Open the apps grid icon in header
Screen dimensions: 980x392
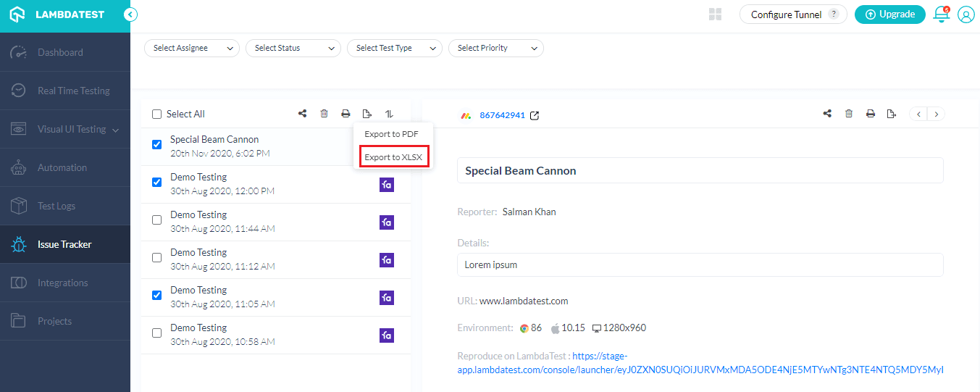point(716,14)
